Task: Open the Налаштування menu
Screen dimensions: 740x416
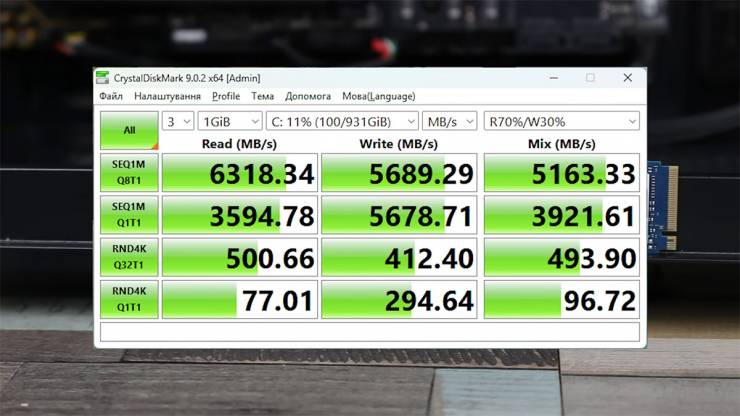Action: (x=168, y=96)
